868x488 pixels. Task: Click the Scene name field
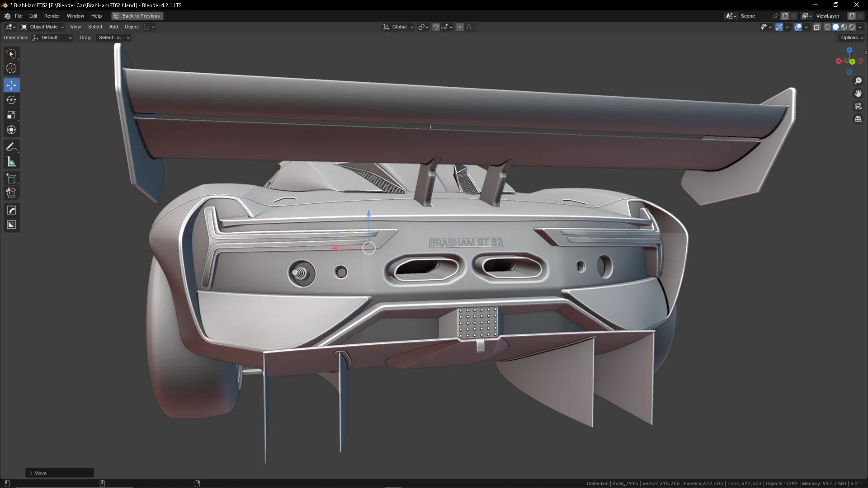coord(754,16)
